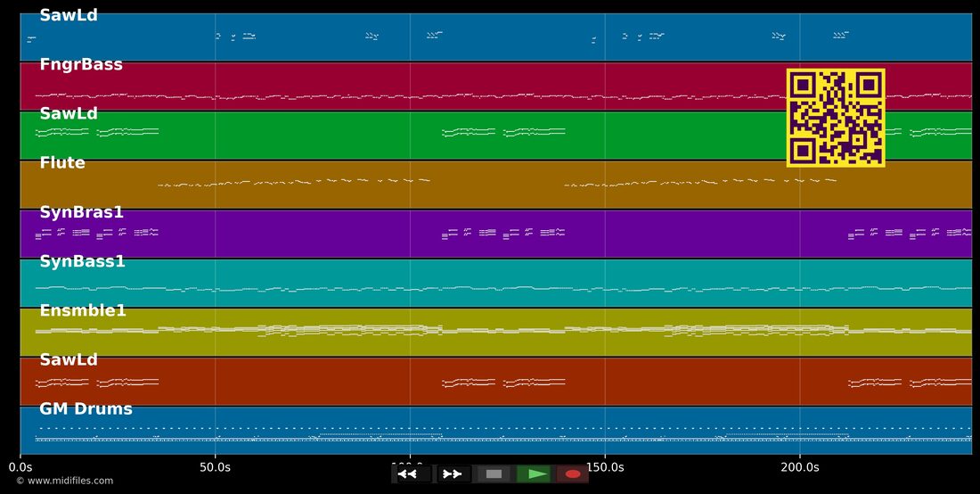Select the SynBass1 track label
Viewport: 980px width, 494px height.
pyautogui.click(x=82, y=261)
